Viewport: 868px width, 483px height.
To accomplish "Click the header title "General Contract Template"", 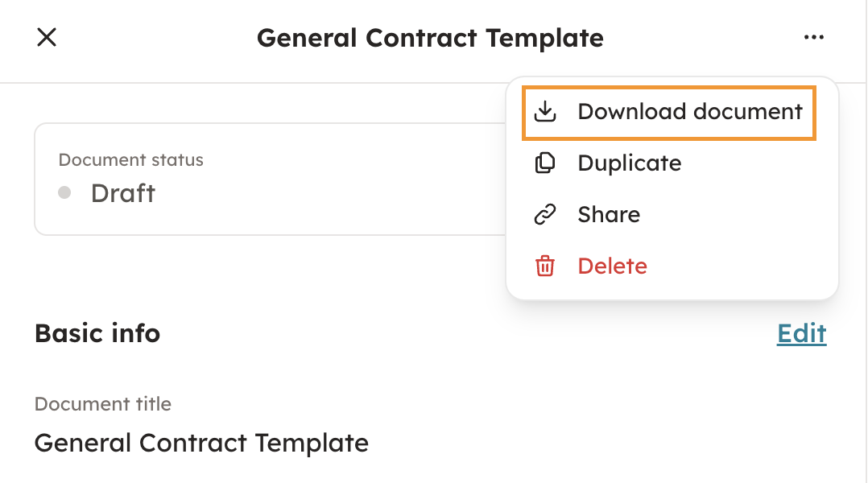I will click(x=430, y=37).
